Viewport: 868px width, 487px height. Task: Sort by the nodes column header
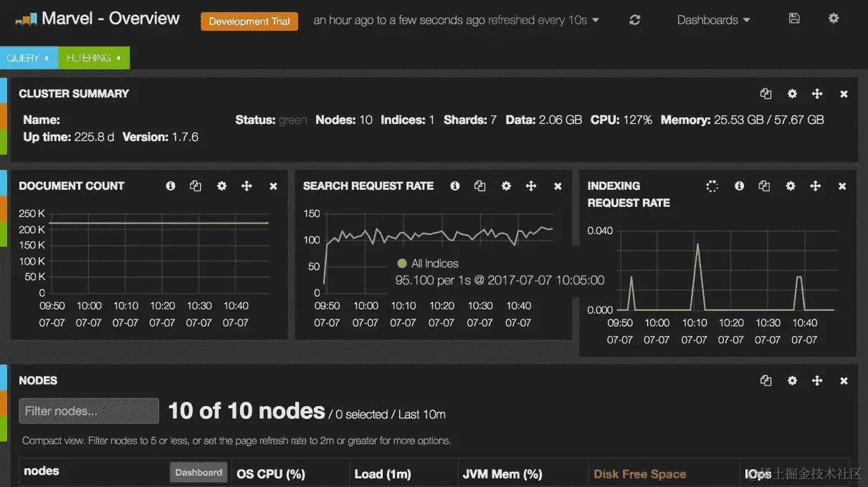(42, 471)
